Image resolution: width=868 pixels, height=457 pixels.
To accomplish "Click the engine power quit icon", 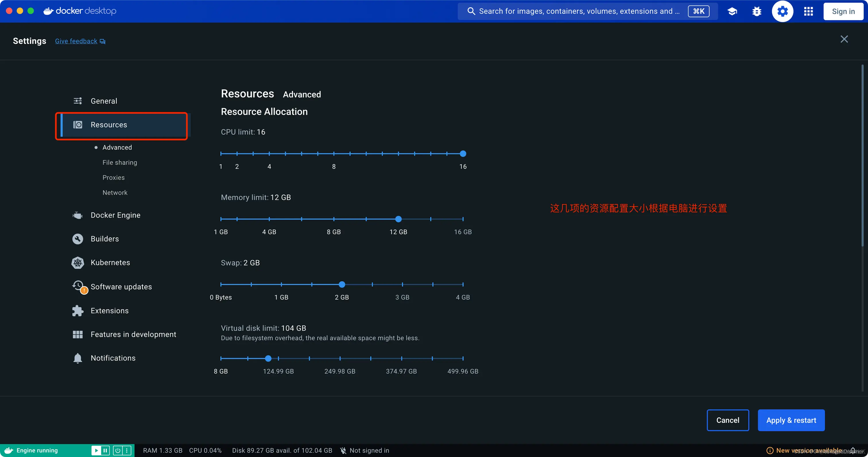I will point(118,450).
